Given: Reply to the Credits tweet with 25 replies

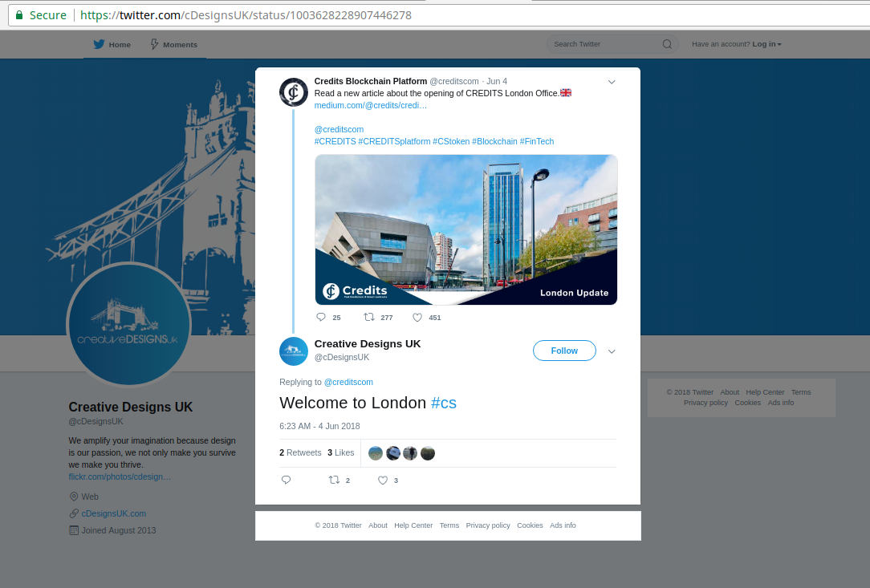Looking at the screenshot, I should (x=321, y=318).
